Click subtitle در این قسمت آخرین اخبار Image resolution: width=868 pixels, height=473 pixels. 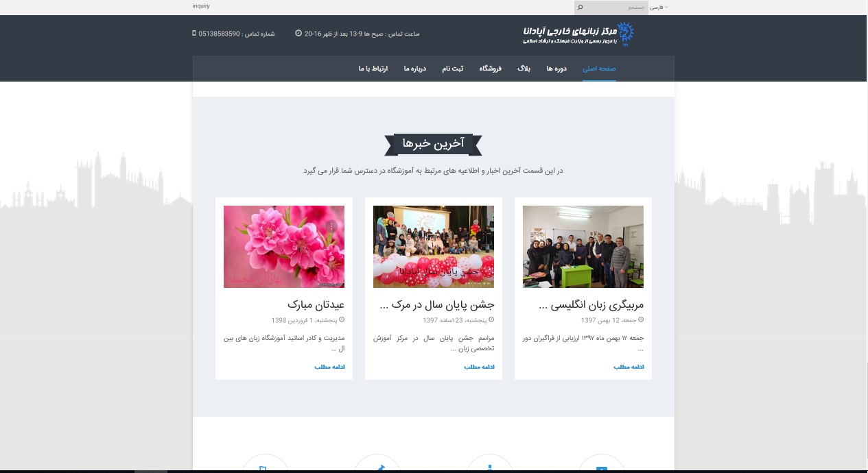434,171
